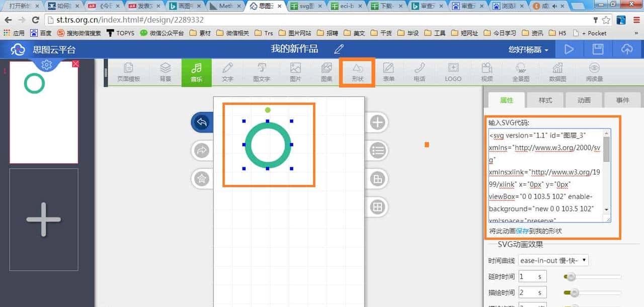
Task: Add a 电话 phone element
Action: pyautogui.click(x=420, y=72)
